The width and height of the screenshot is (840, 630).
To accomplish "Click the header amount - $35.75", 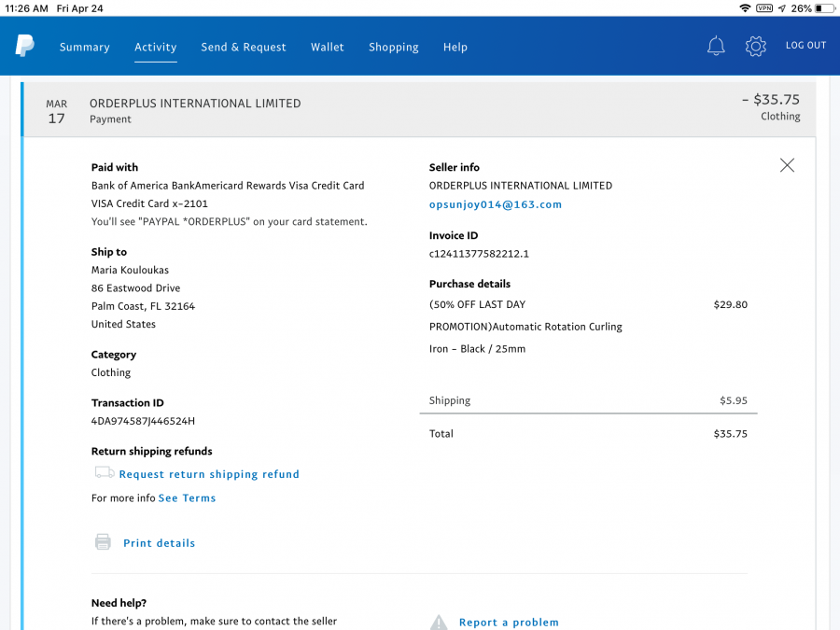I will click(x=771, y=100).
